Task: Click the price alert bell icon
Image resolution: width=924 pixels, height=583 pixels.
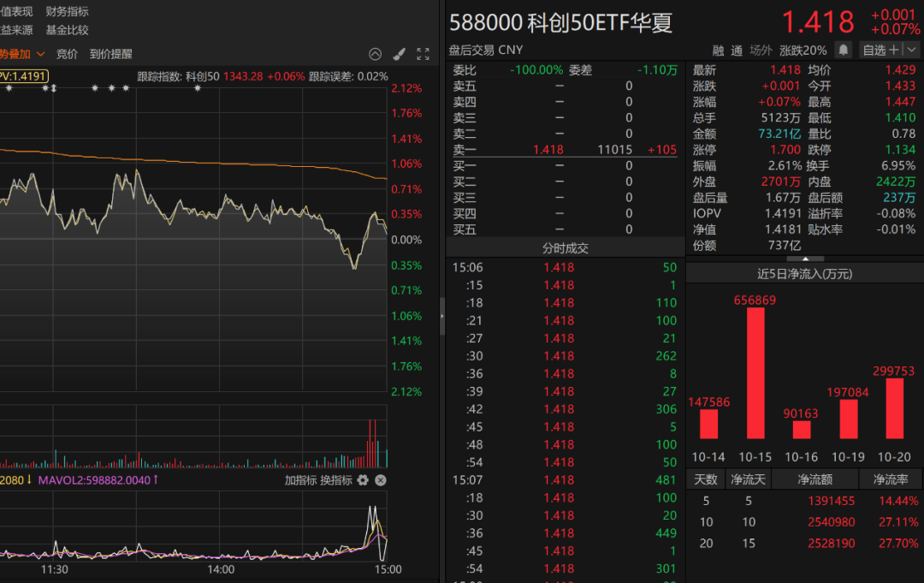Action: tap(844, 51)
